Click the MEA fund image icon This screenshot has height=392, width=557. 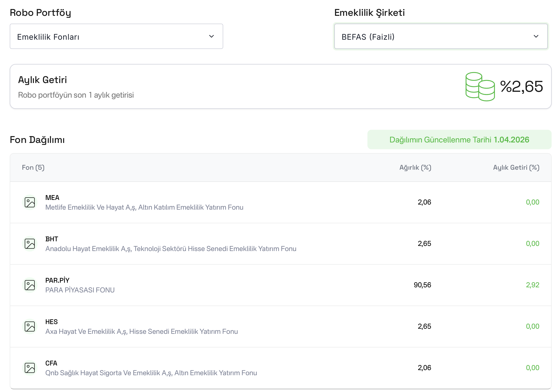click(x=30, y=202)
